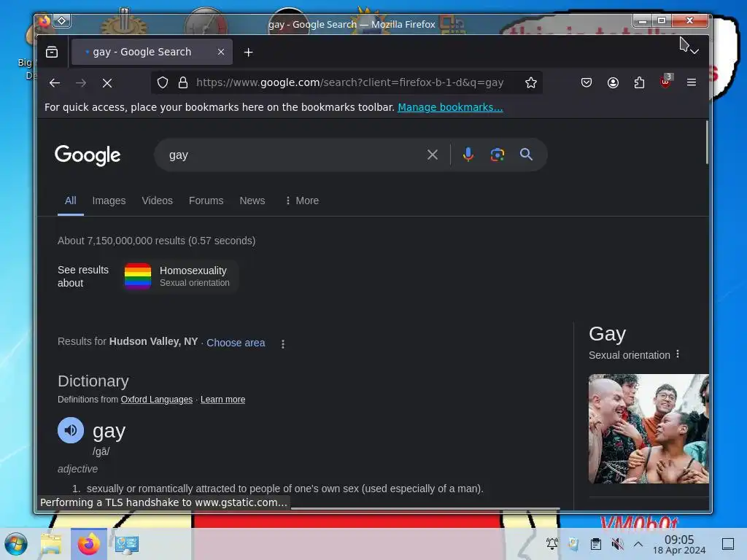Open a new tab with the plus button
The image size is (747, 560).
tap(248, 52)
